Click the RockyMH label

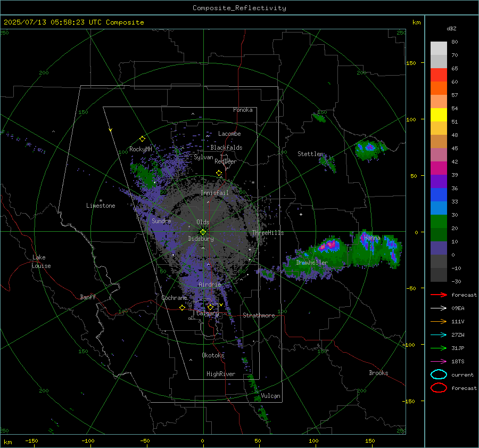pos(141,149)
